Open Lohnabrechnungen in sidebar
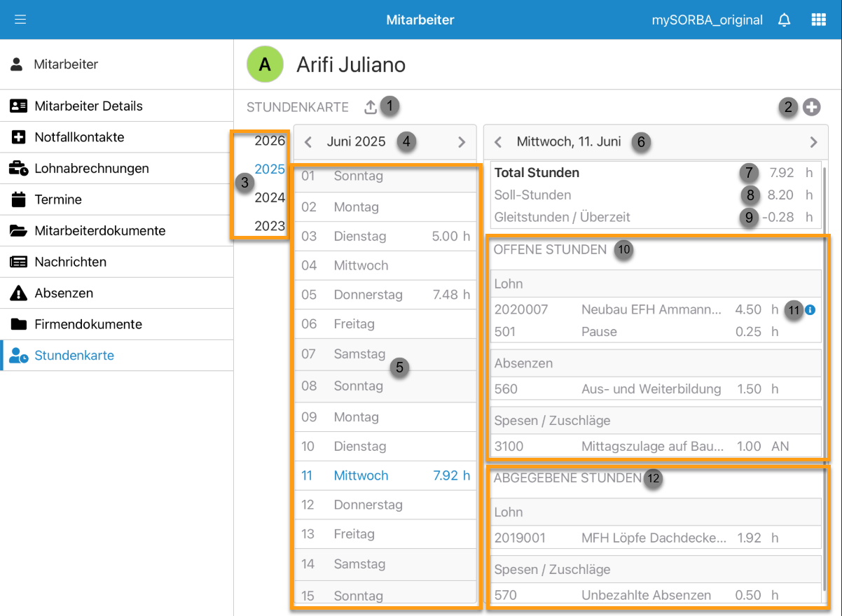The image size is (842, 616). (x=91, y=169)
